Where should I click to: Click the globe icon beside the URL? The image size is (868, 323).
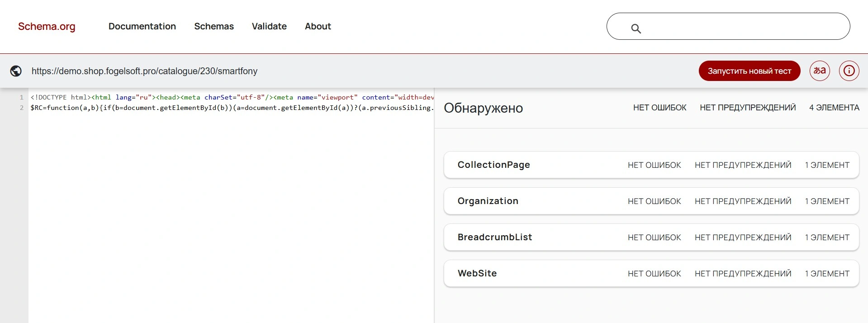click(16, 71)
